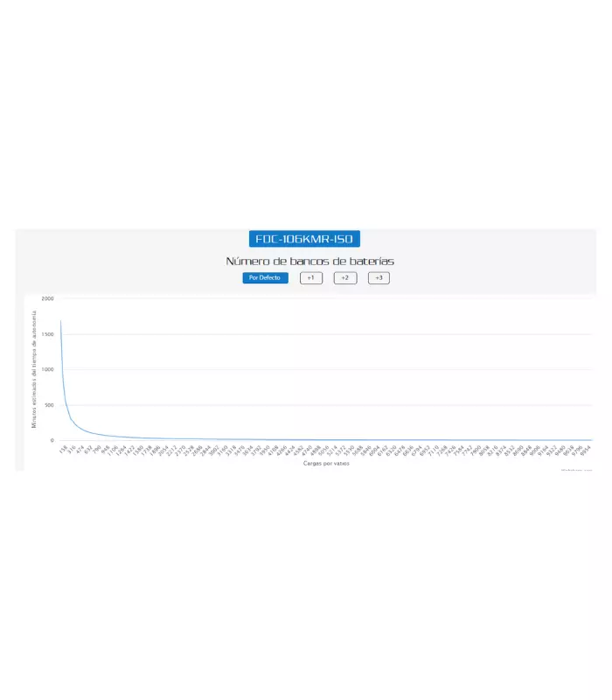Select the Por Defecto battery bank option
Screen dimensions: 612x700
pyautogui.click(x=265, y=277)
